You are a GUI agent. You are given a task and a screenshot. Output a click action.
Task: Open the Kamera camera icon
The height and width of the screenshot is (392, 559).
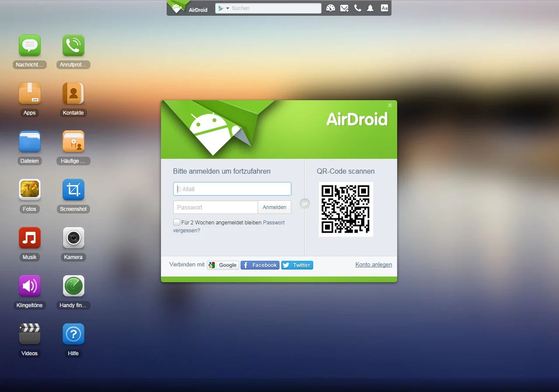[x=73, y=238]
